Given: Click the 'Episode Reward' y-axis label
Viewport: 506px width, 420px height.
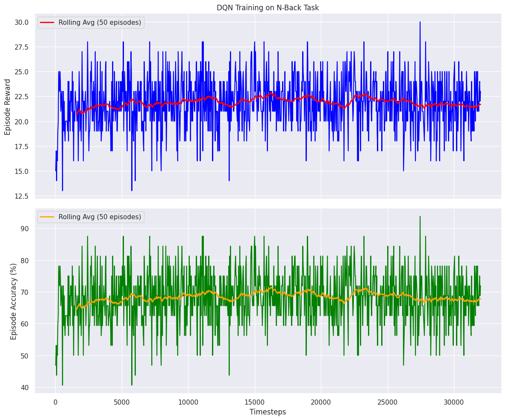Looking at the screenshot, I should [8, 106].
